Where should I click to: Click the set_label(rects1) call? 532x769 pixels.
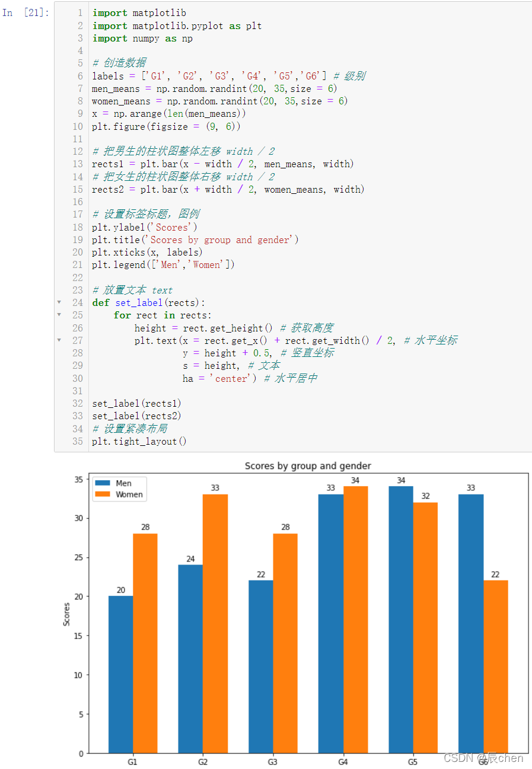(136, 404)
